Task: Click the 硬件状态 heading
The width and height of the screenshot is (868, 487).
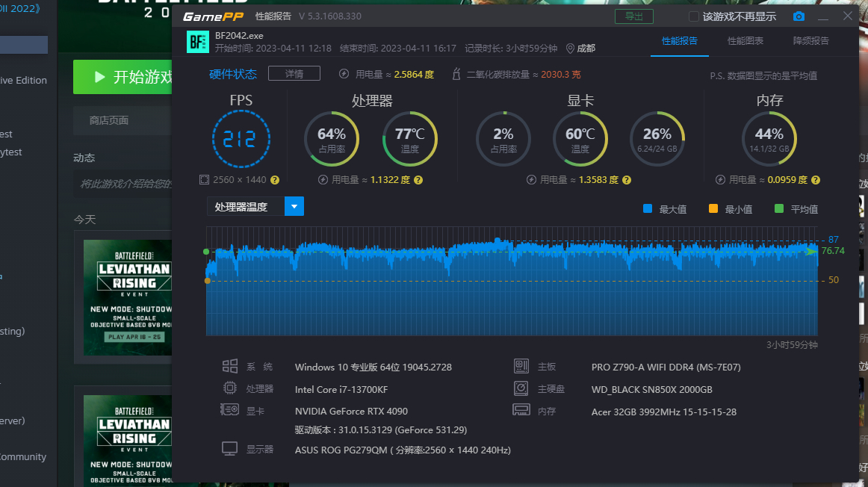Action: coord(233,74)
